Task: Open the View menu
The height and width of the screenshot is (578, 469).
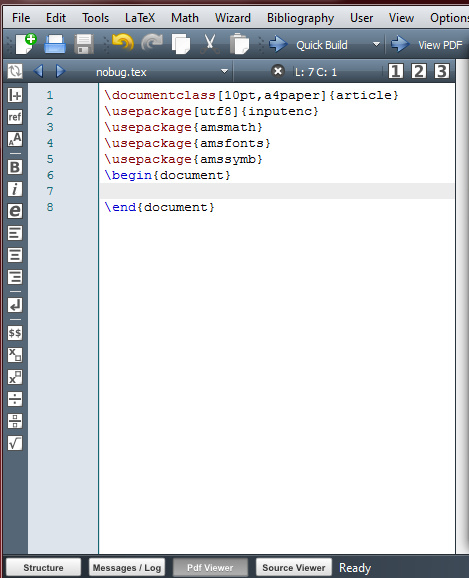Action: tap(401, 18)
